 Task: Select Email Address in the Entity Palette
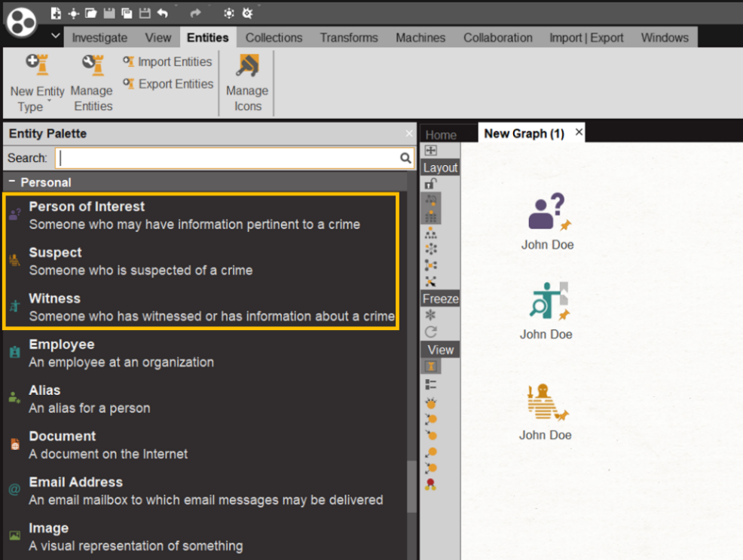(205, 491)
